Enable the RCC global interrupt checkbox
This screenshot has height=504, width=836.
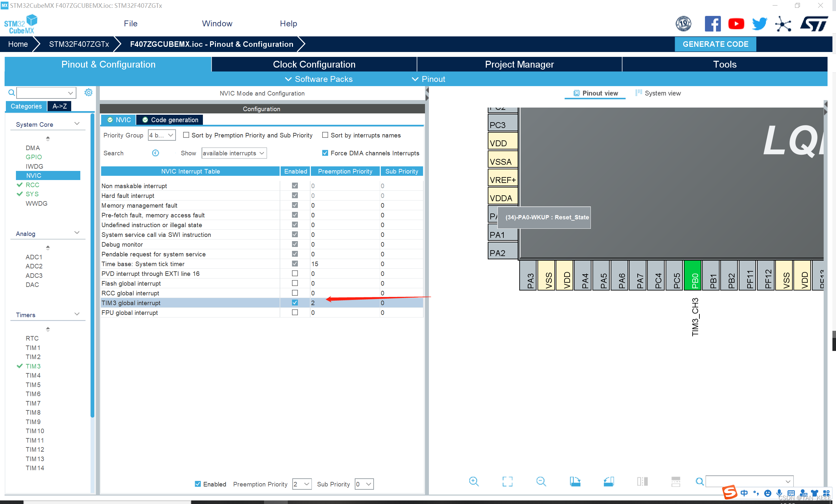click(x=295, y=293)
